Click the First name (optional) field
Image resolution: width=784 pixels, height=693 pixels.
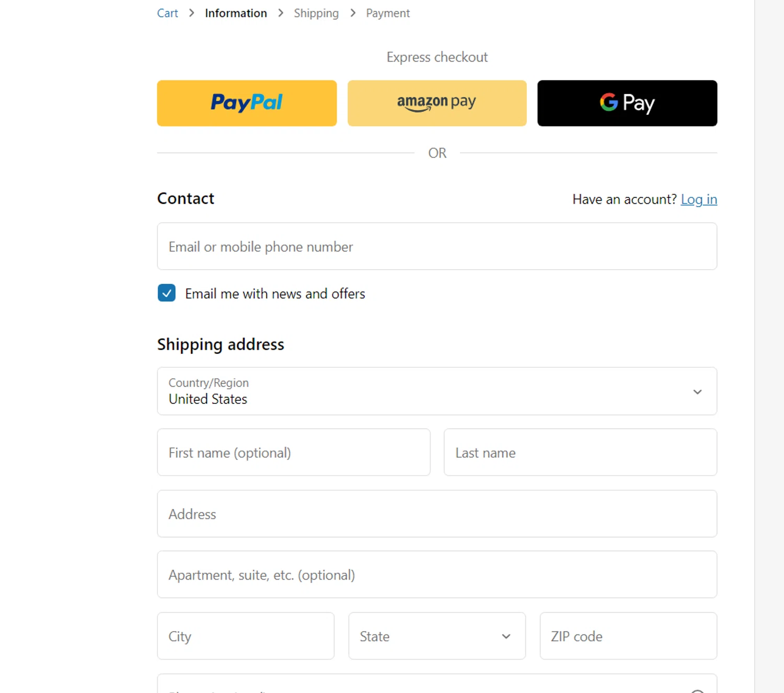click(x=293, y=453)
